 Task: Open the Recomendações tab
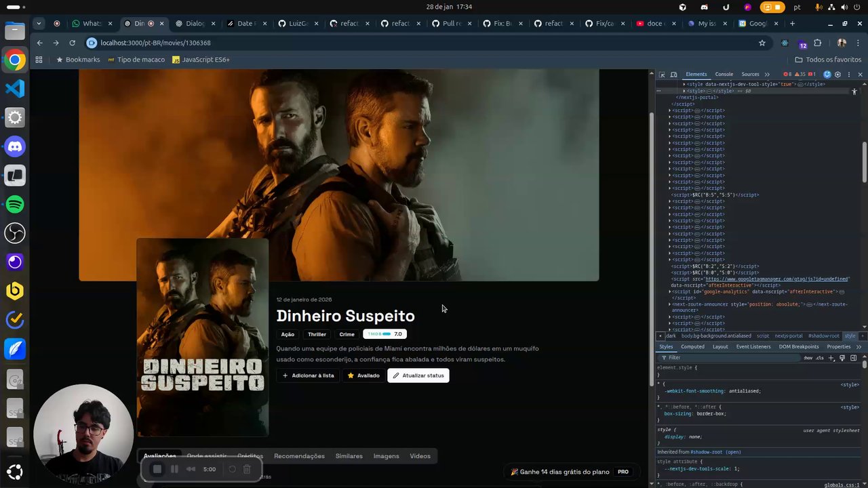299,456
